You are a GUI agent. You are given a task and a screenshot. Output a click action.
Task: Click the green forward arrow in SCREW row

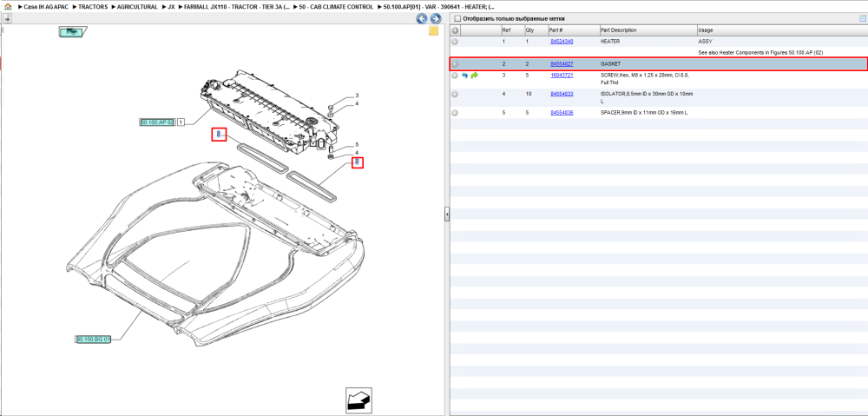(x=475, y=76)
